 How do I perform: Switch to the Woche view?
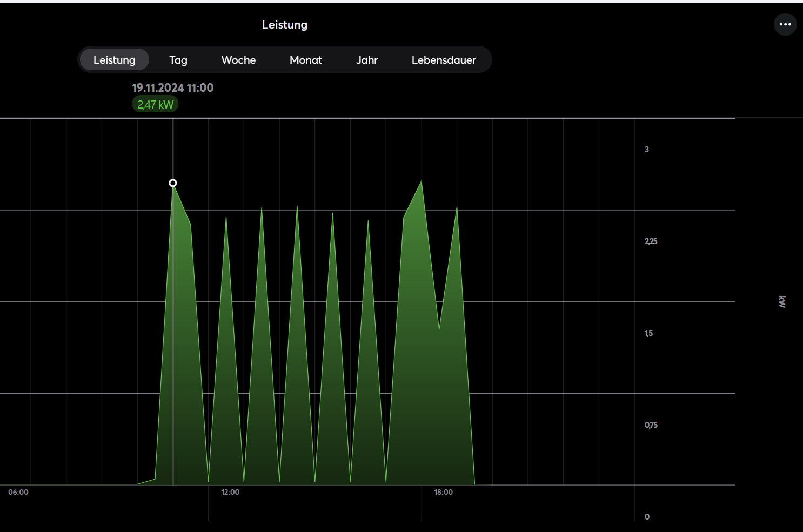[x=238, y=60]
